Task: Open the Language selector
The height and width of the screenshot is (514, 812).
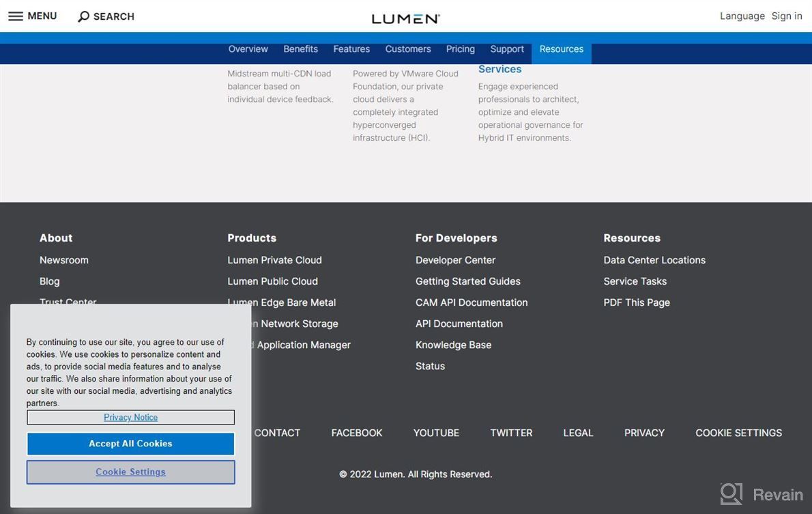Action: tap(742, 16)
